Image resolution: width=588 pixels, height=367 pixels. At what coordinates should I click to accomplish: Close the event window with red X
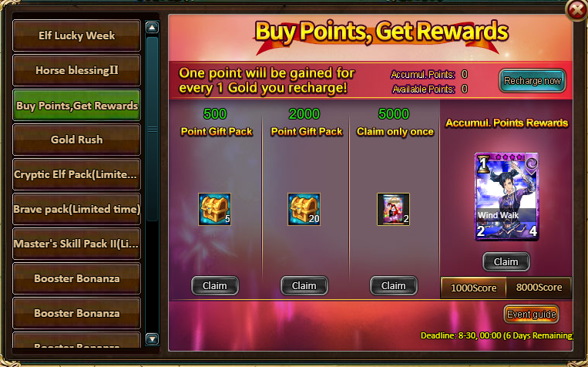point(576,10)
